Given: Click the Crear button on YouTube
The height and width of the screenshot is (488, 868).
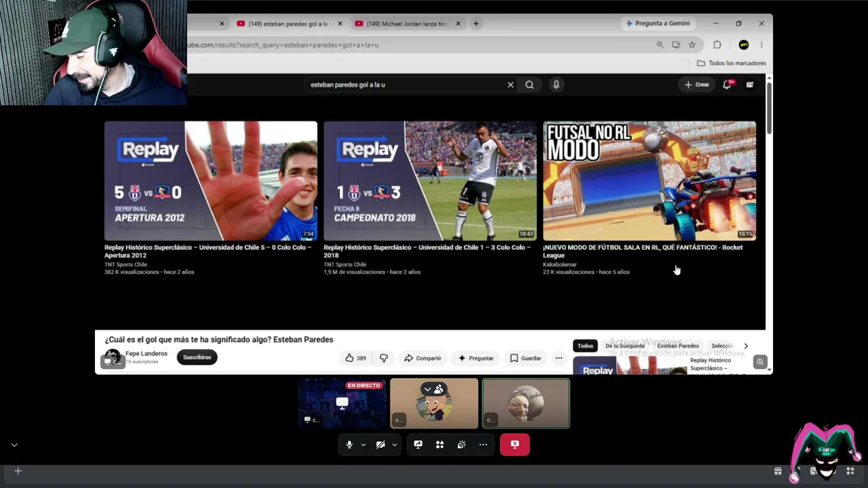Looking at the screenshot, I should pyautogui.click(x=696, y=85).
